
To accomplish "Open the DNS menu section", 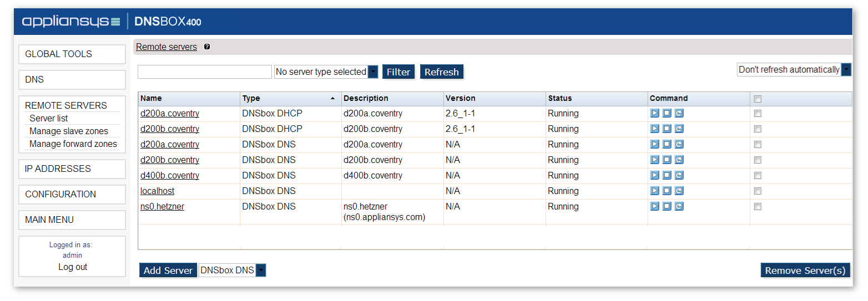I will click(x=72, y=80).
